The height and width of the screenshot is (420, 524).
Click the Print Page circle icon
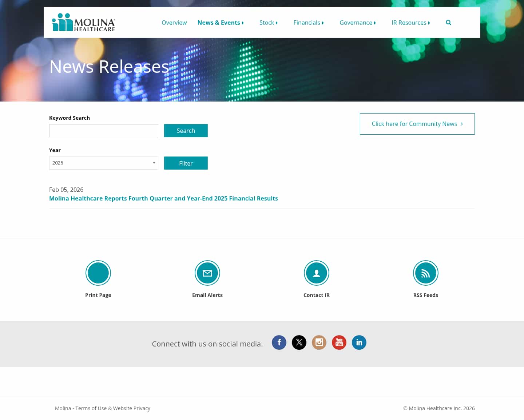point(98,273)
